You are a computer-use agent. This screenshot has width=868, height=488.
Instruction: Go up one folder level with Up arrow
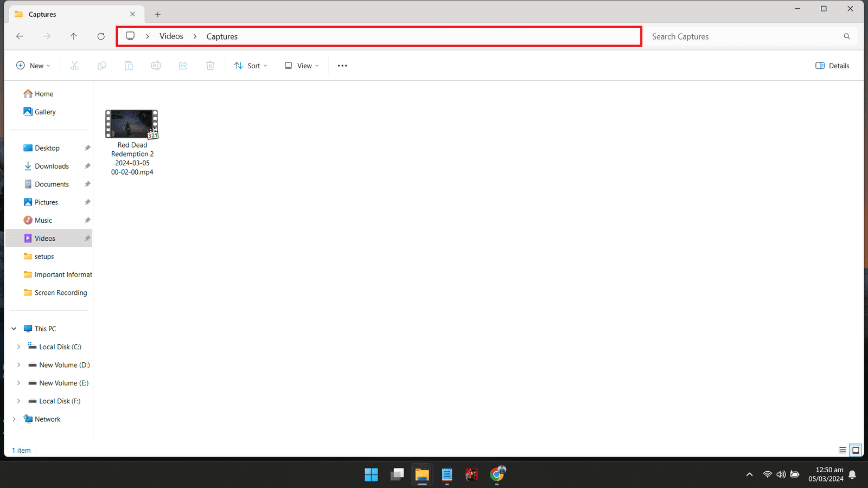pos(74,36)
